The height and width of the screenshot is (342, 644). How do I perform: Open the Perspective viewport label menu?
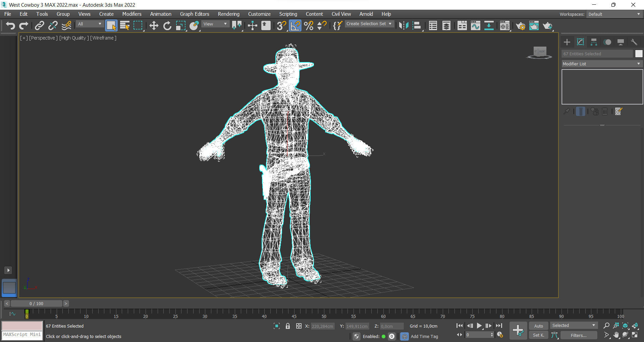[x=43, y=38]
